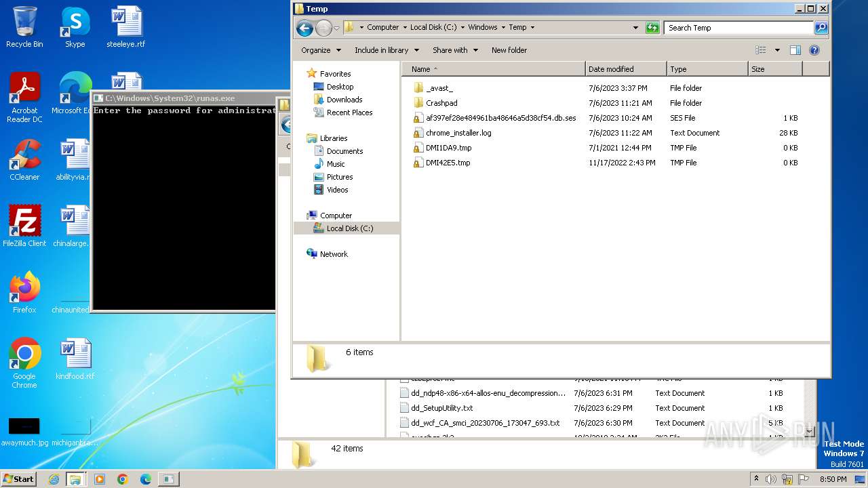Launch CCleaner desktop shortcut
The width and height of the screenshot is (868, 488).
coord(24,161)
